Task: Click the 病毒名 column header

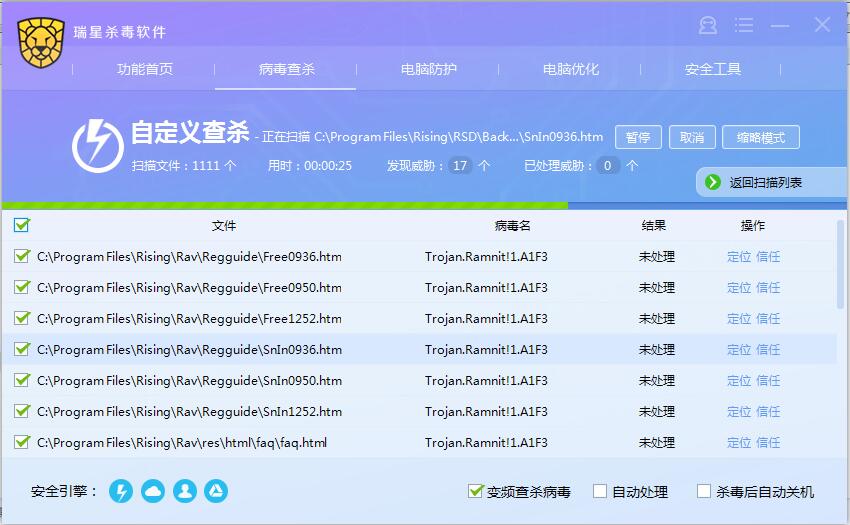Action: 512,226
